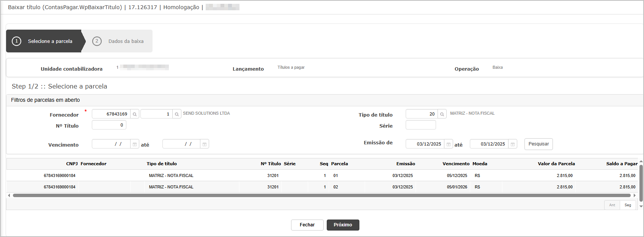Screen dimensions: 644x237
Task: Click the Fornecedor branch search magnifier icon
Action: click(177, 114)
